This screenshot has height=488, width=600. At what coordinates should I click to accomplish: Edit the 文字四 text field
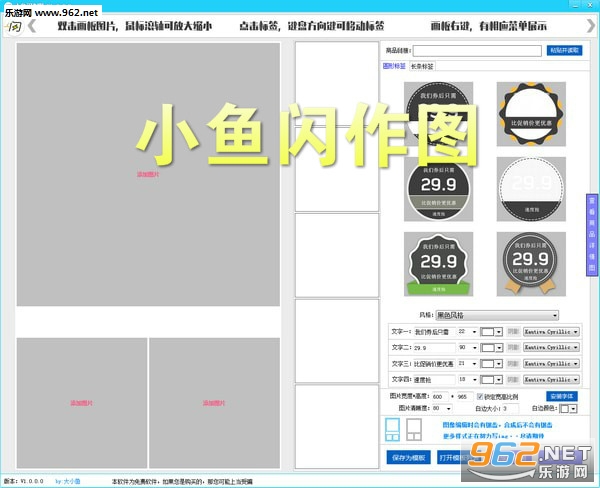[x=434, y=380]
